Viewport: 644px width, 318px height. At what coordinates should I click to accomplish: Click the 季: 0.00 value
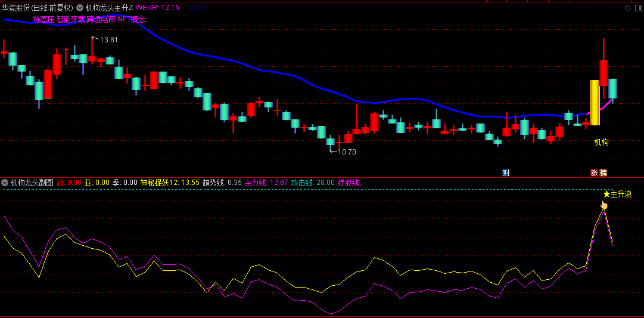coord(125,182)
